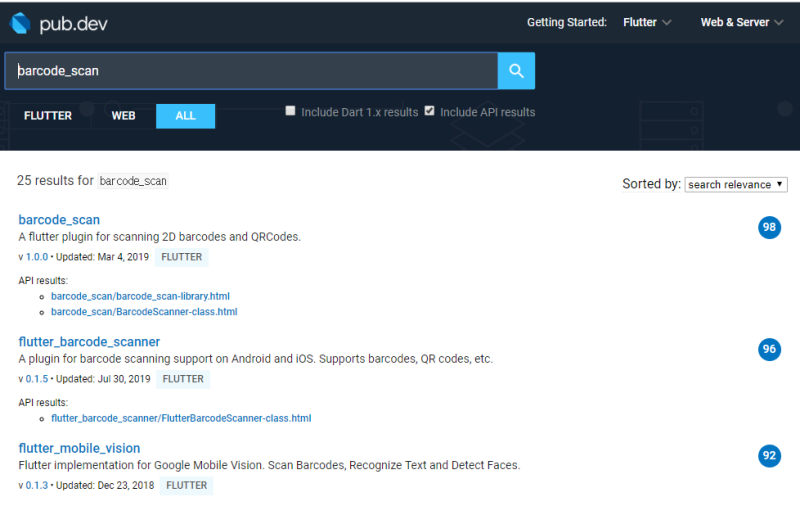The image size is (800, 515).
Task: Open barcode_scan version 1.0.0 link
Action: (x=37, y=257)
